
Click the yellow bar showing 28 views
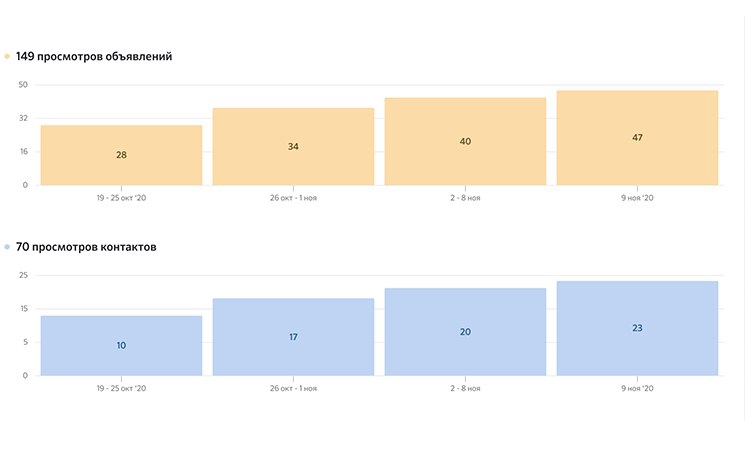pyautogui.click(x=121, y=155)
